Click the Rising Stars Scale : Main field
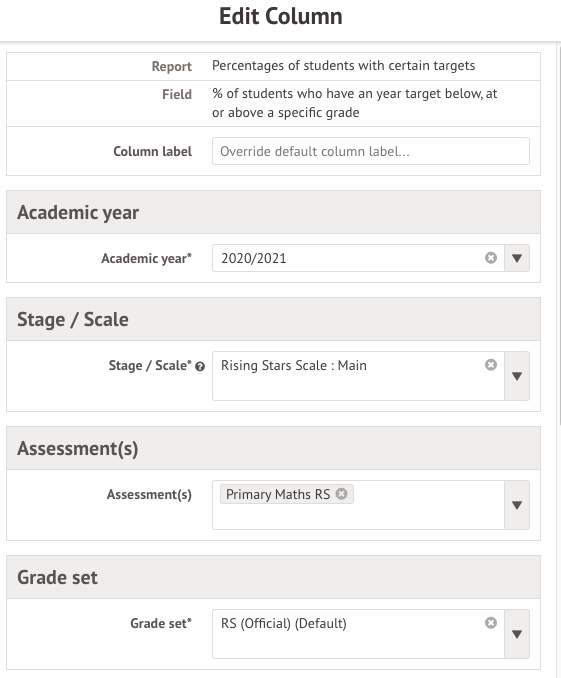Viewport: 561px width, 678px height. [358, 376]
